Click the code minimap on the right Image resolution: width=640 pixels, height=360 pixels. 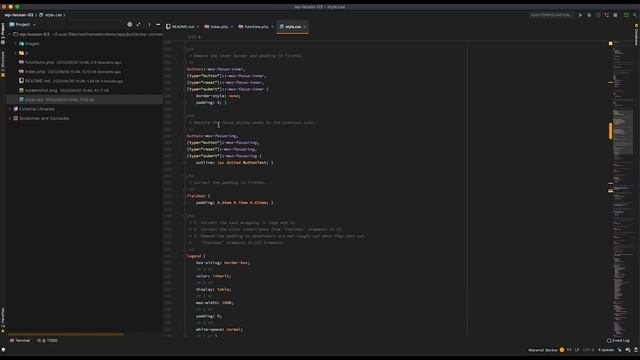coord(623,188)
